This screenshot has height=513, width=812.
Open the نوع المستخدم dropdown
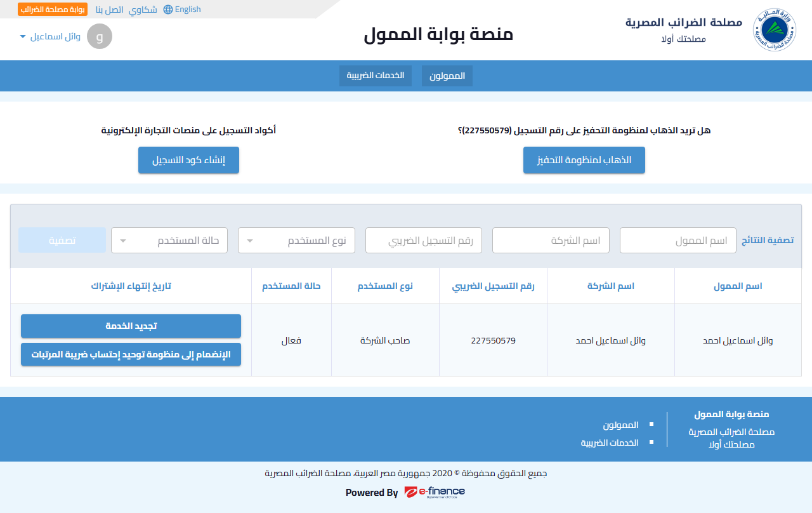pos(296,241)
